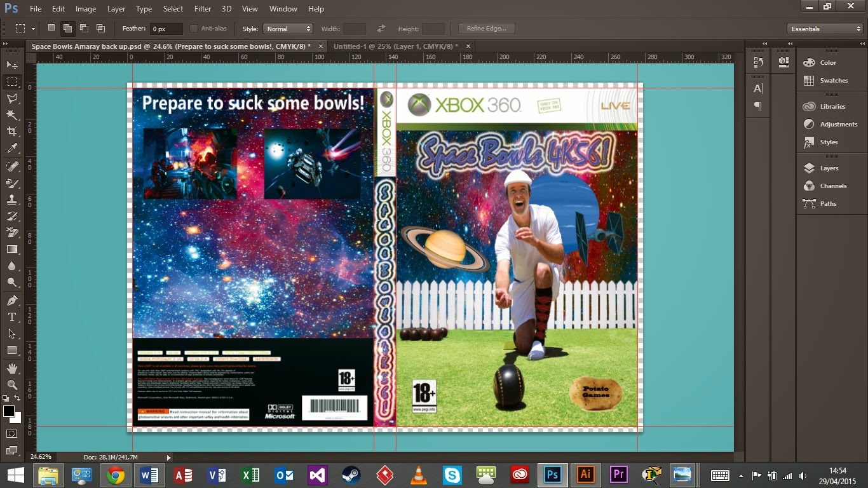Screen dimensions: 868x488
Task: Open the Essentials workspace dropdown
Action: pos(824,29)
